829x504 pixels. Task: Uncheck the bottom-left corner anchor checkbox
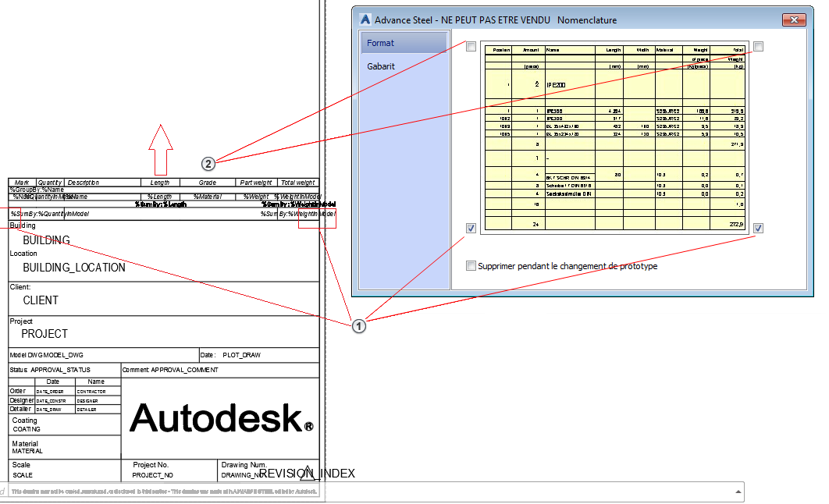[471, 229]
